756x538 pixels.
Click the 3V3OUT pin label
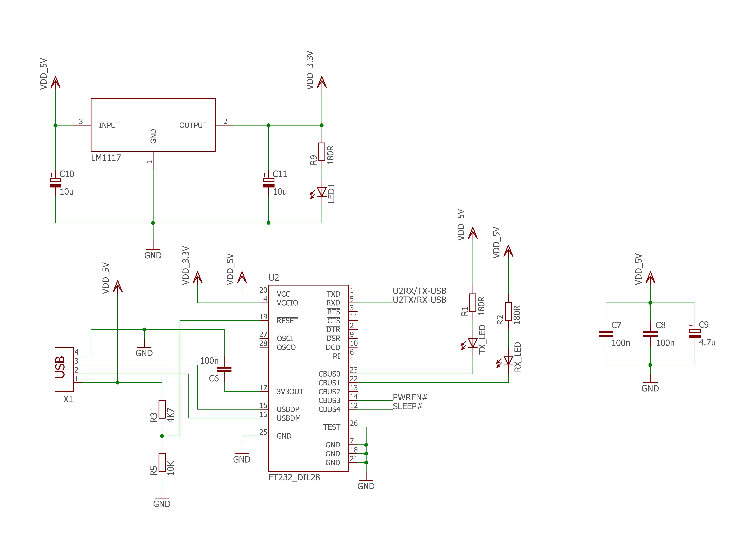[290, 392]
